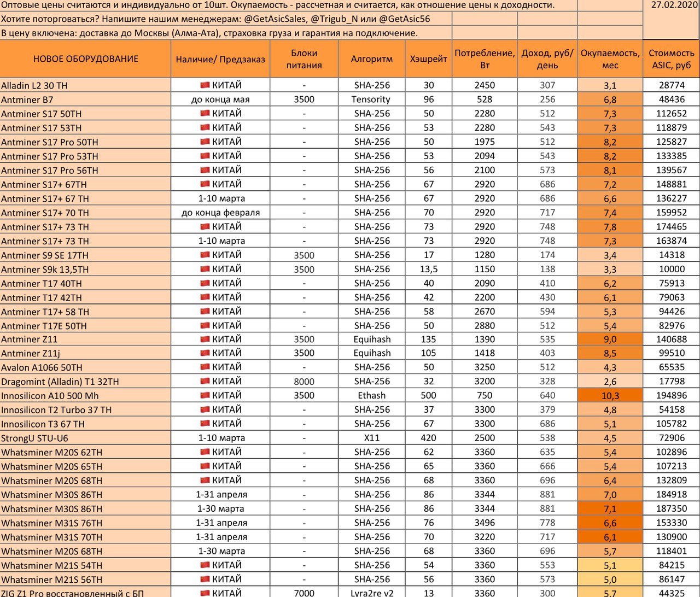700x597 pixels.
Task: Click the China flag in Antminer S17 50TH row
Action: tap(205, 113)
